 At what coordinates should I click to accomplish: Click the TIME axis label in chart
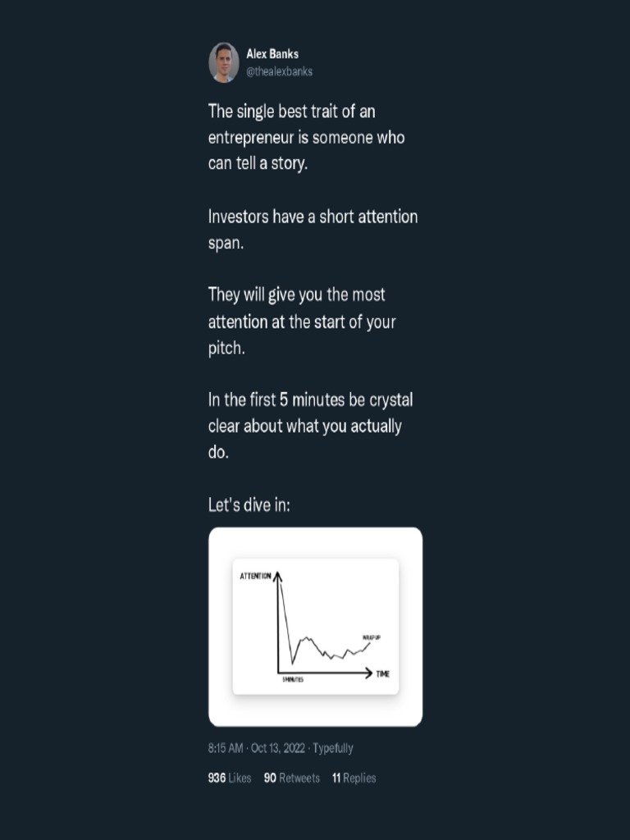click(x=383, y=674)
